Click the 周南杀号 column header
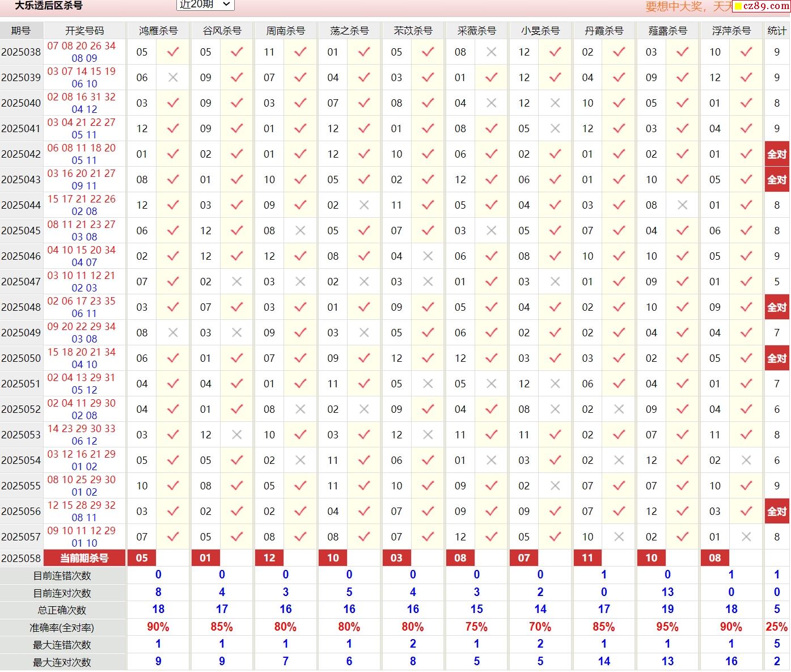The image size is (791, 672). [x=286, y=31]
